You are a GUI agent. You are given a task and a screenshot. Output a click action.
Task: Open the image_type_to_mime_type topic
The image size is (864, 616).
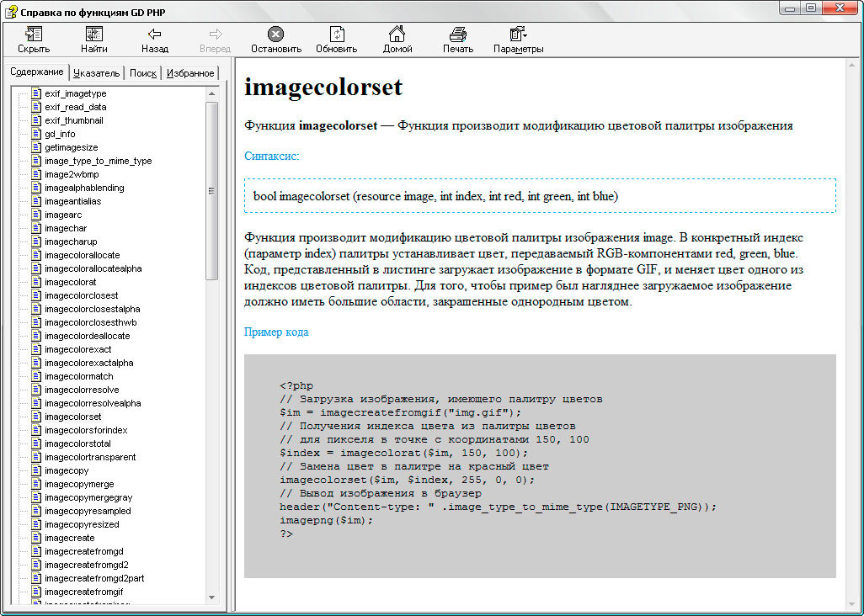[x=98, y=161]
